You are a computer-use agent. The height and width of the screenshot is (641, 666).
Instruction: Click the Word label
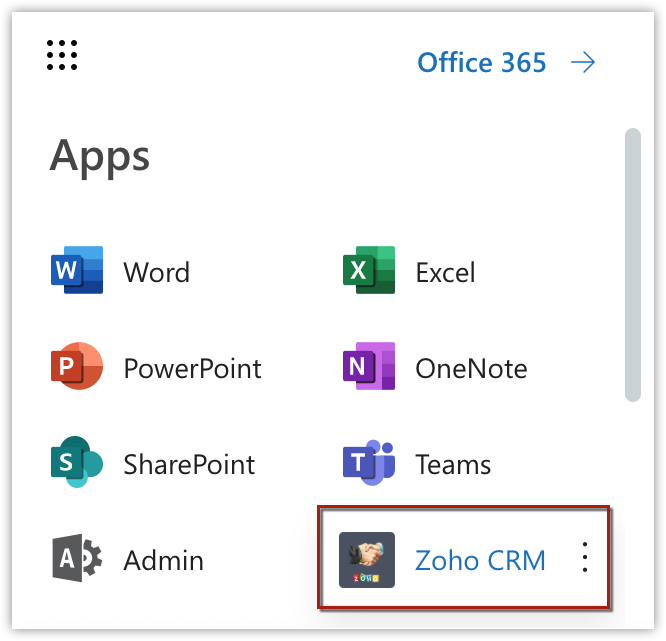[x=157, y=272]
